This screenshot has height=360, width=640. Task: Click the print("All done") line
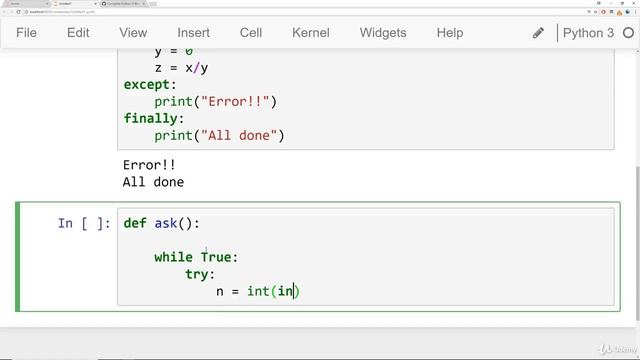(219, 136)
